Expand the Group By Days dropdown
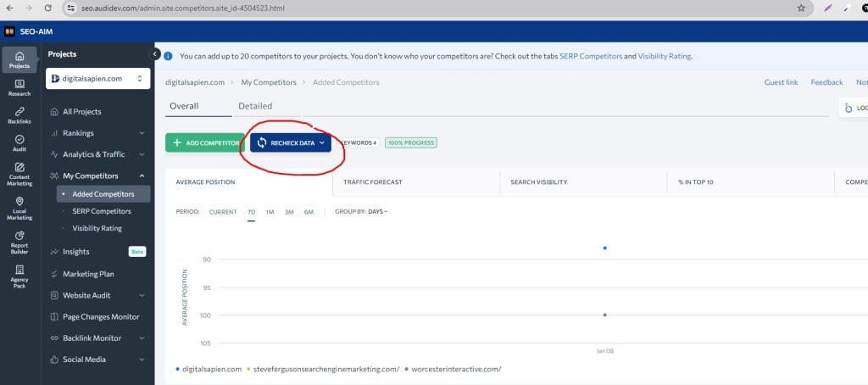The image size is (868, 385). pos(377,212)
